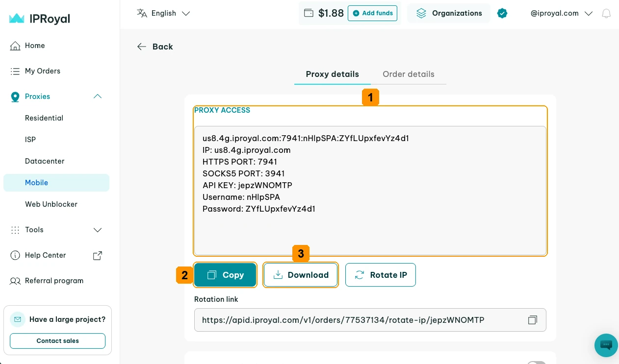The height and width of the screenshot is (364, 619).
Task: Click the API KEY: jepzWNOMTP line
Action: (x=247, y=185)
